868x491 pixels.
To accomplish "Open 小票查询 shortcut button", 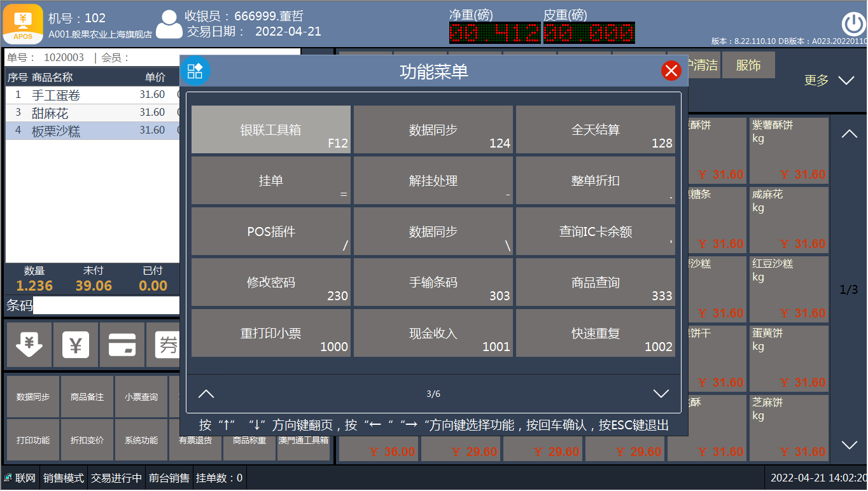I will pyautogui.click(x=141, y=397).
